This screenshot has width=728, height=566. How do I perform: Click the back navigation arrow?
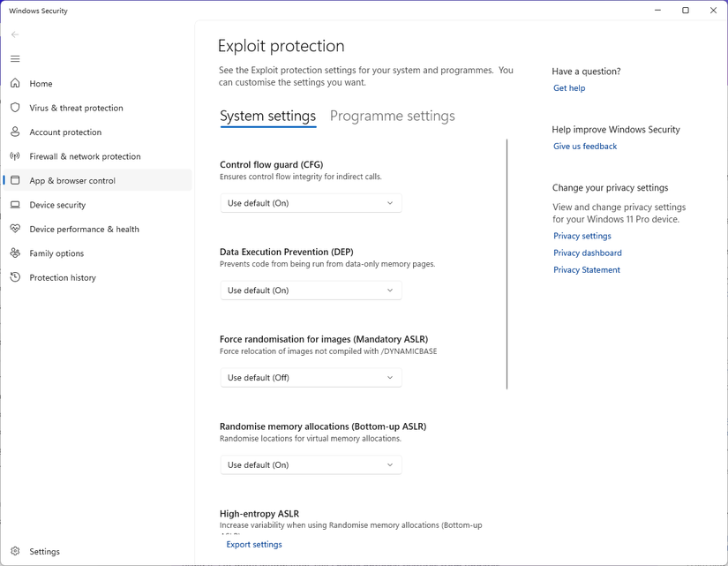pyautogui.click(x=14, y=34)
